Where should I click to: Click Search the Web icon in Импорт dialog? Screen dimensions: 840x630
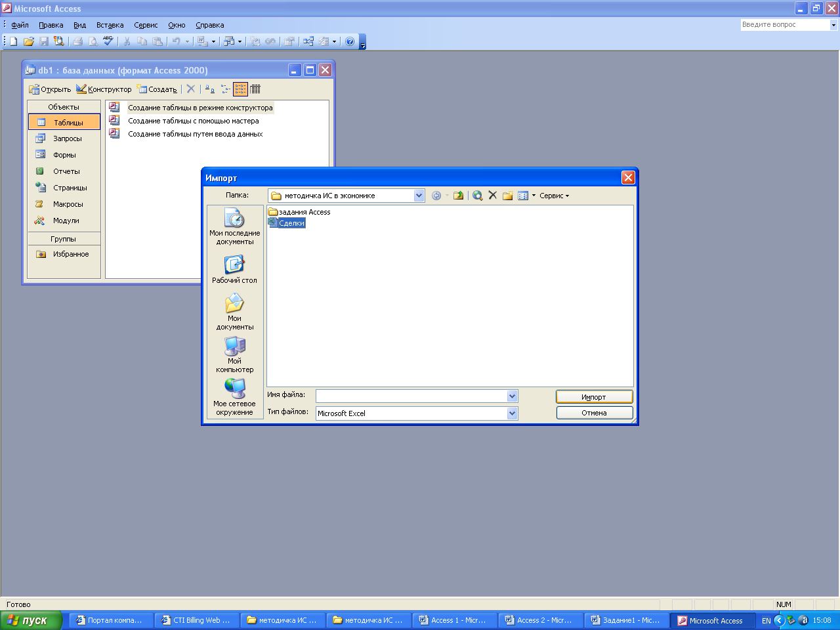tap(477, 196)
